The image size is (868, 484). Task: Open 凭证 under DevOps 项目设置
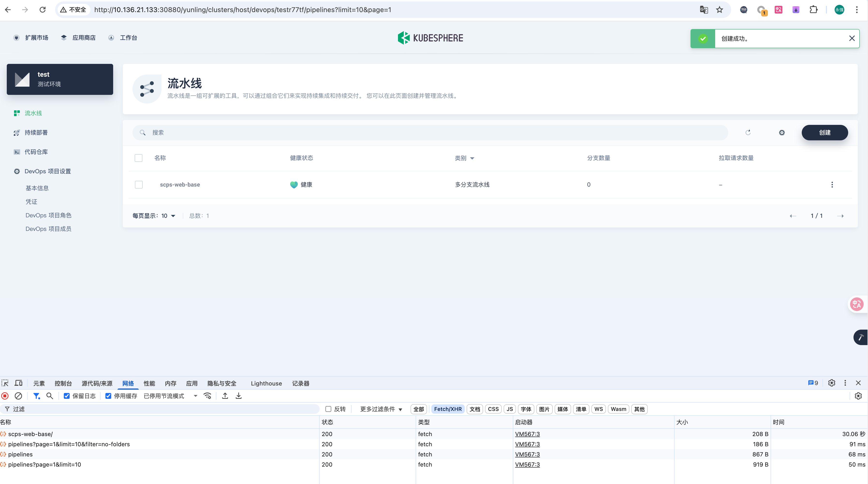coord(31,202)
